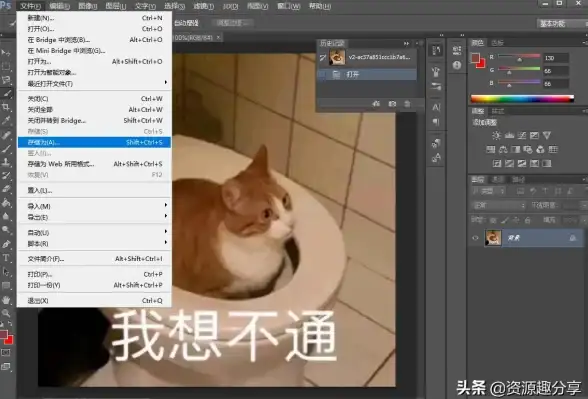Choose 存储为(A)... from File menu
Screen dimensions: 588x399
(94, 142)
